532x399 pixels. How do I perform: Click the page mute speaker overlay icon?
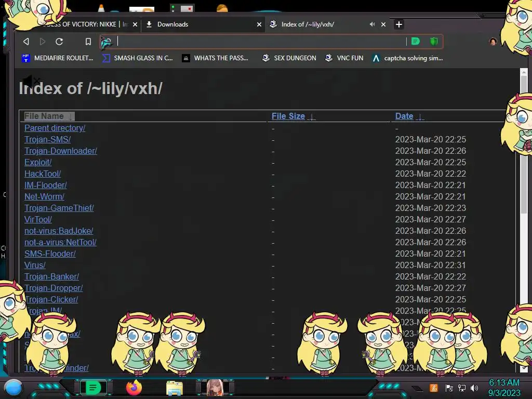click(x=31, y=81)
